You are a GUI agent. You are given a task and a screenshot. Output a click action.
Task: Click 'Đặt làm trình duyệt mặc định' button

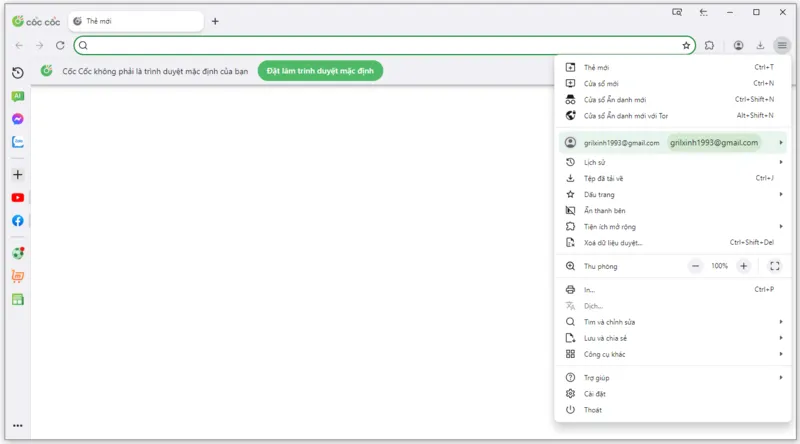coord(320,71)
